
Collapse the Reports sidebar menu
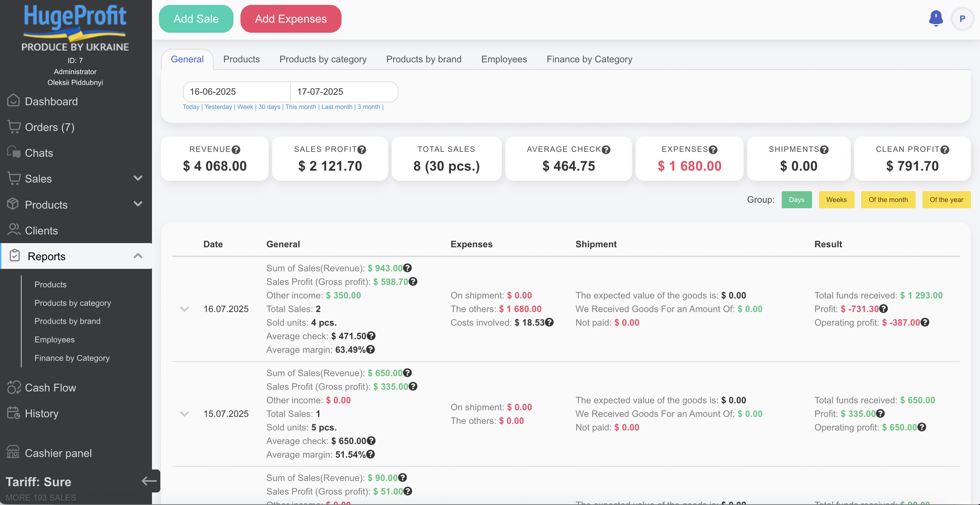click(x=138, y=256)
